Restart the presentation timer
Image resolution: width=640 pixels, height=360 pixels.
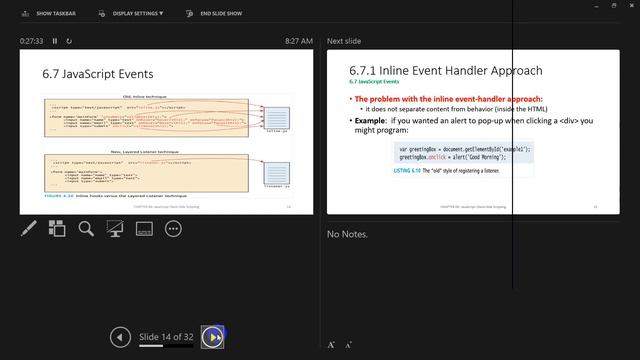(x=69, y=41)
